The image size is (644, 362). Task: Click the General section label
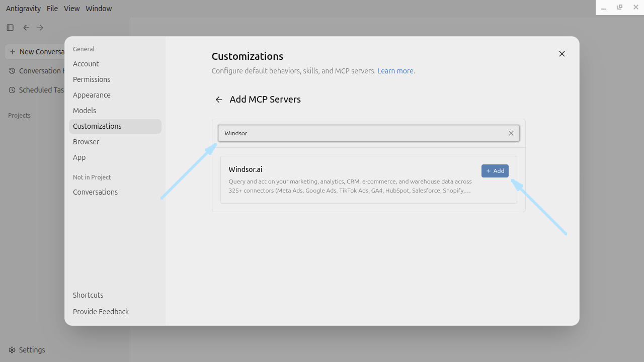pyautogui.click(x=84, y=49)
